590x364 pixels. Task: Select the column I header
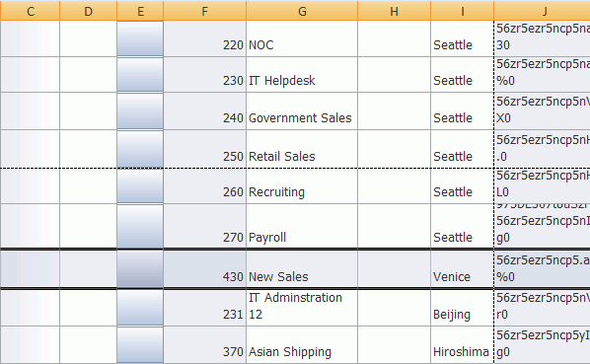[463, 11]
